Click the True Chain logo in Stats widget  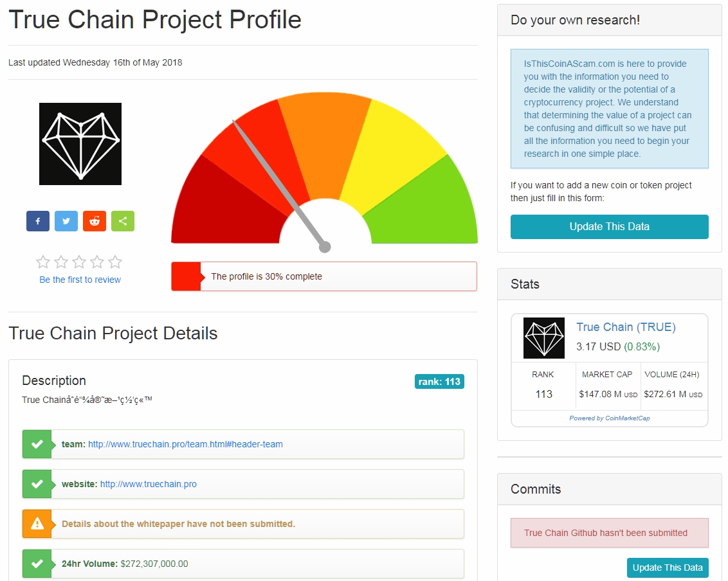pyautogui.click(x=543, y=338)
